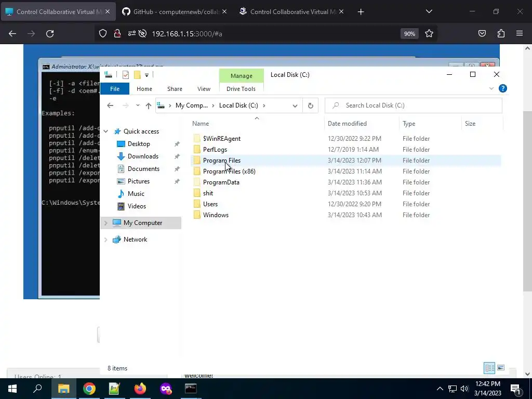The width and height of the screenshot is (532, 399).
Task: Switch to large icons view layout button
Action: click(x=501, y=368)
